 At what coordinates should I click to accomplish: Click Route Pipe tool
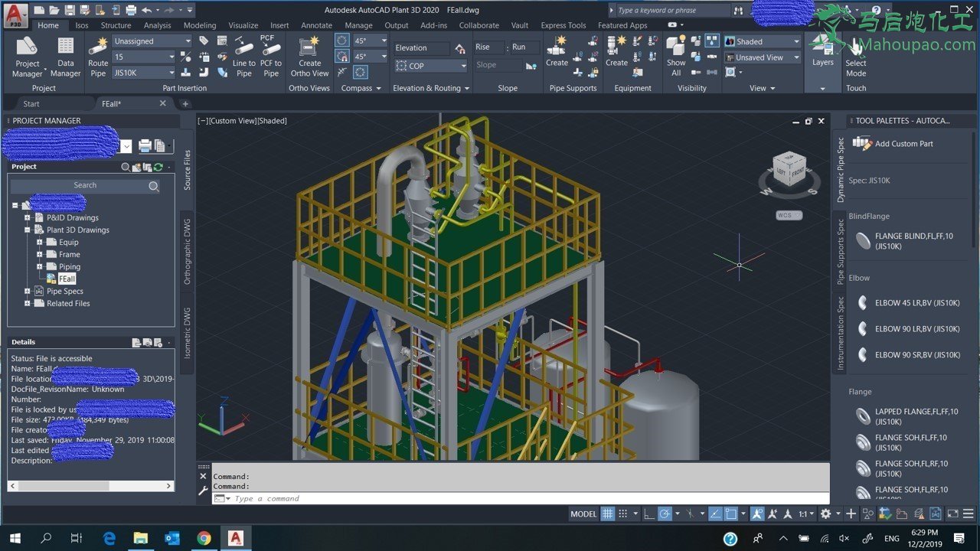coord(98,57)
